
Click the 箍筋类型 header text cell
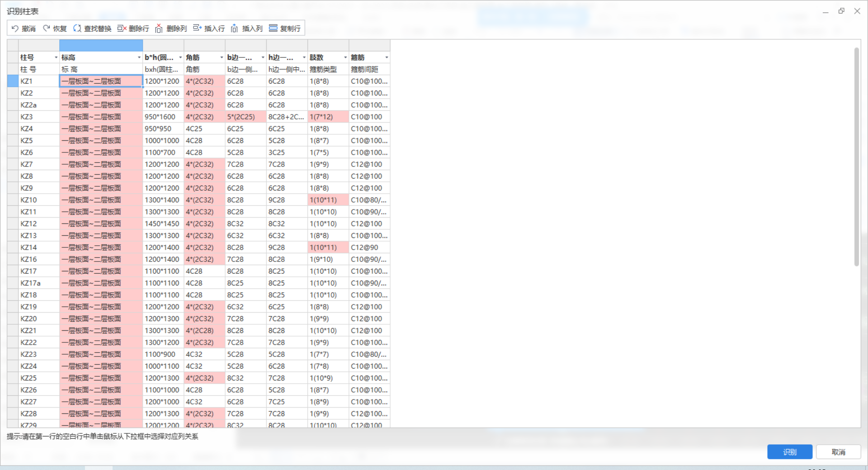click(x=328, y=69)
